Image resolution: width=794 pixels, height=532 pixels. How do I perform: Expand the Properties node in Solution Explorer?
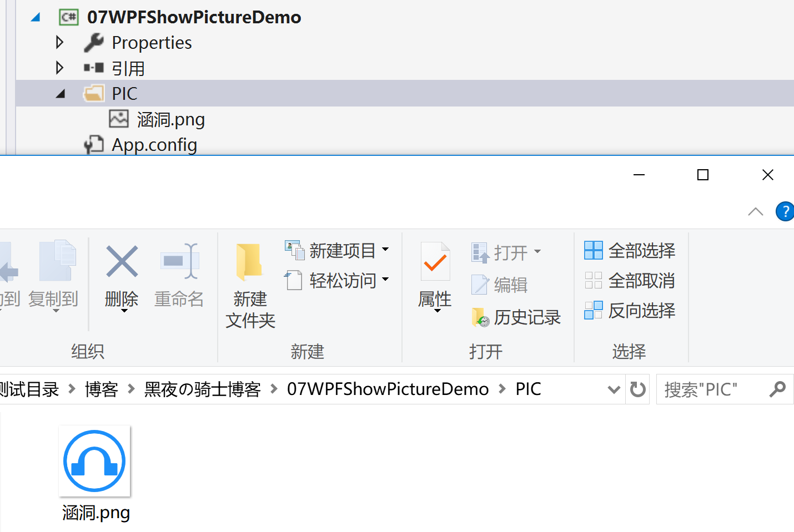(x=60, y=42)
